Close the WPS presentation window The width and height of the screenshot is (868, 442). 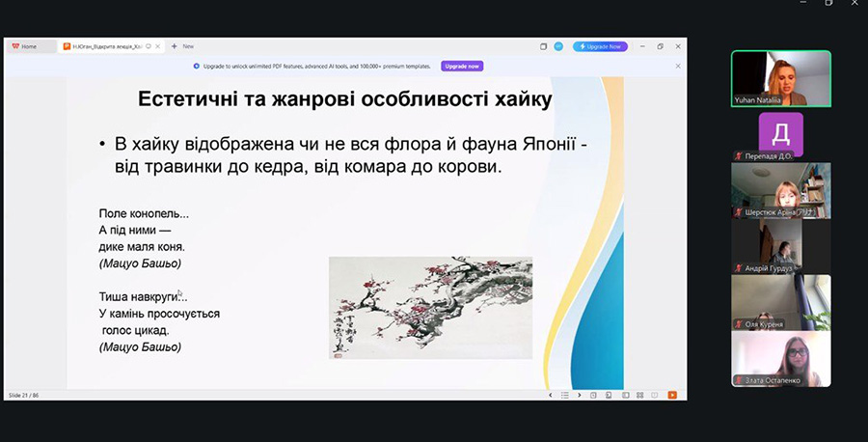tap(678, 46)
